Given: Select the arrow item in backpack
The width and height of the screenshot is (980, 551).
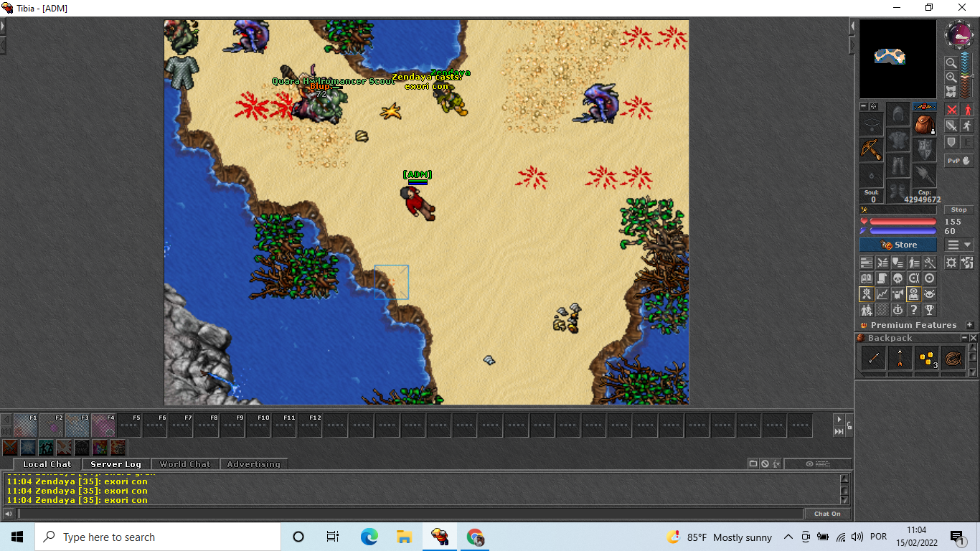Looking at the screenshot, I should coord(900,358).
